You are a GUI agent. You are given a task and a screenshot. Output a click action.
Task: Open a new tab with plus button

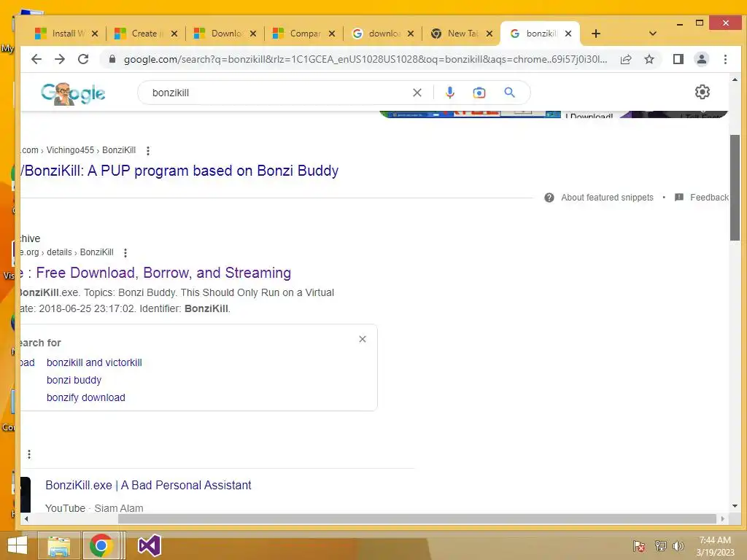[x=595, y=34]
